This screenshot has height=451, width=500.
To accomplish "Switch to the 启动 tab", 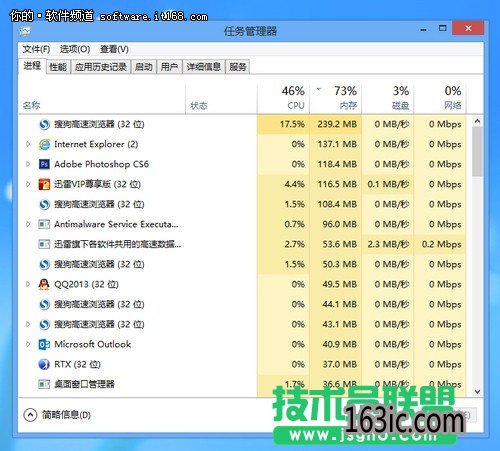I will (x=144, y=67).
